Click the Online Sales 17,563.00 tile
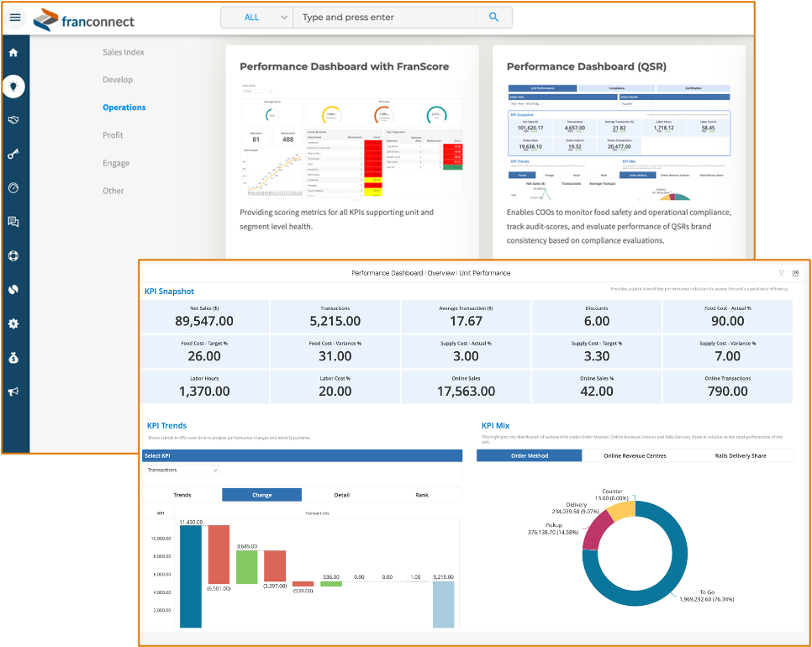 click(466, 387)
